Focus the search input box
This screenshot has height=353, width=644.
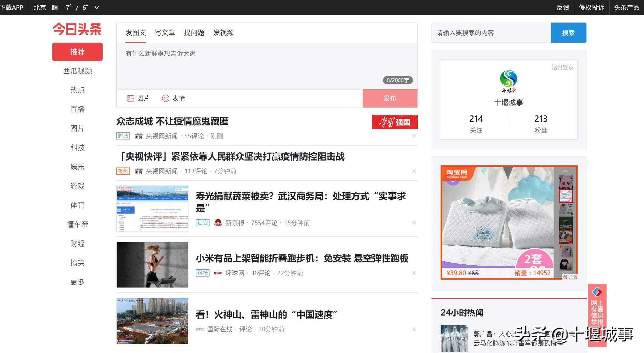491,33
